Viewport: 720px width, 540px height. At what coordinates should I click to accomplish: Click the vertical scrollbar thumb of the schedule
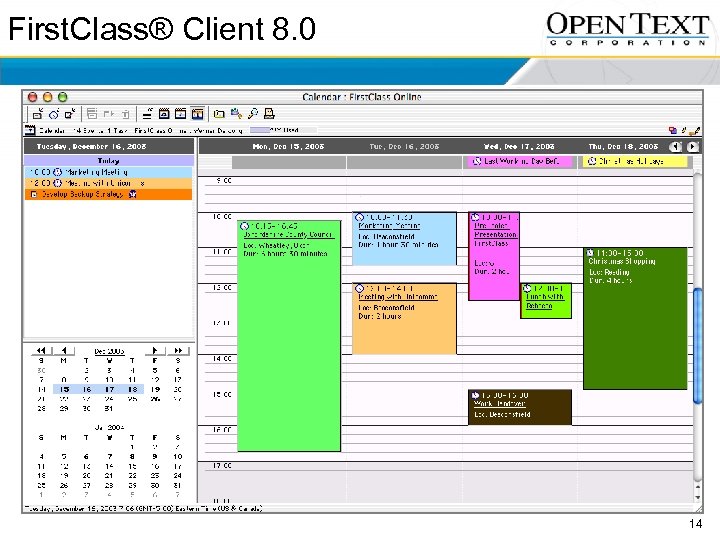coord(698,345)
